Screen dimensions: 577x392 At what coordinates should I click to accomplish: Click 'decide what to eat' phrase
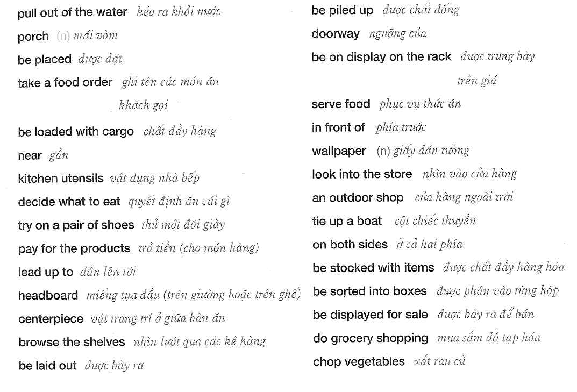pos(69,202)
